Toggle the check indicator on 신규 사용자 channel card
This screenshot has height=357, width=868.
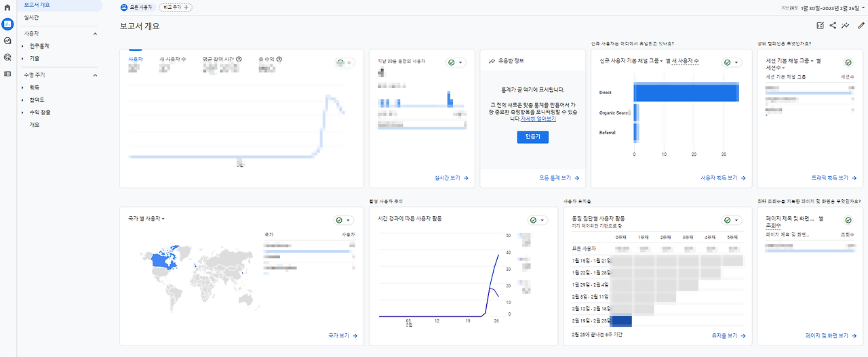(732, 62)
